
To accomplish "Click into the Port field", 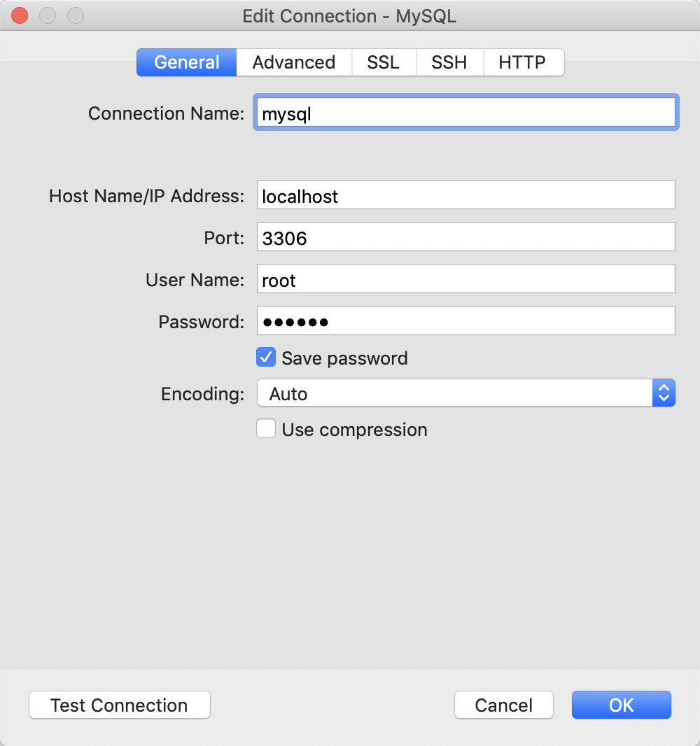I will [465, 237].
